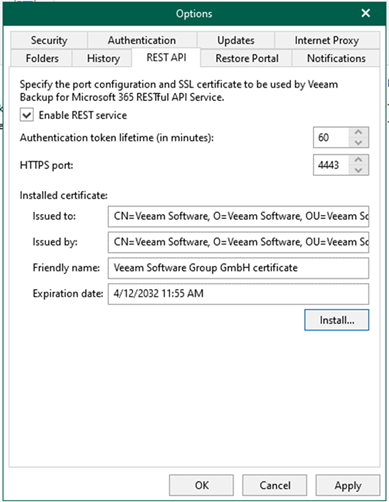This screenshot has width=389, height=502.
Task: Select the REST API tab
Action: click(x=166, y=58)
